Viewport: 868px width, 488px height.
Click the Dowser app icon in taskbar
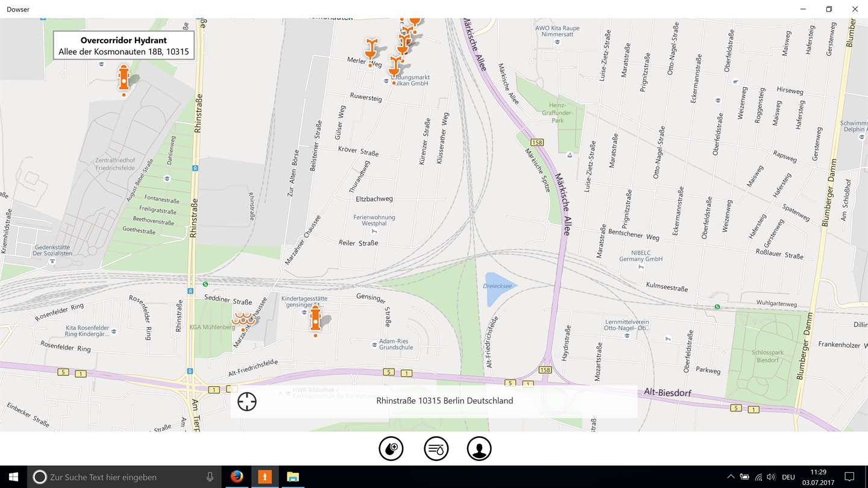(x=265, y=477)
